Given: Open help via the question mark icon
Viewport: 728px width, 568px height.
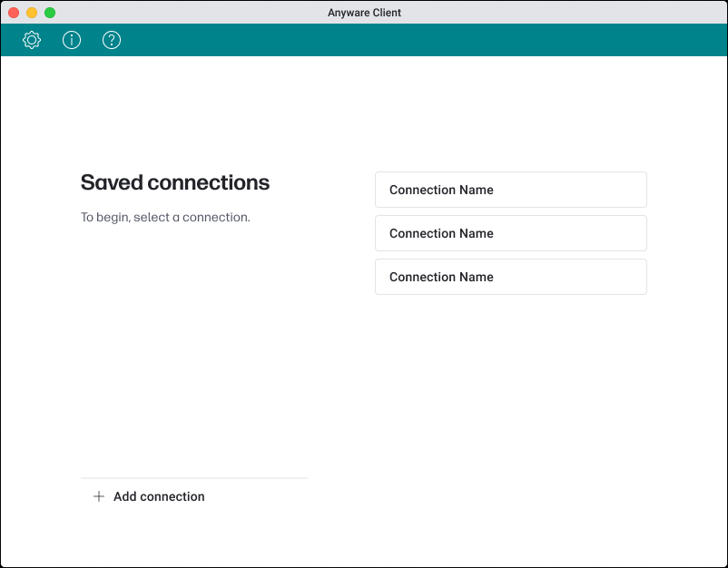Looking at the screenshot, I should point(112,40).
